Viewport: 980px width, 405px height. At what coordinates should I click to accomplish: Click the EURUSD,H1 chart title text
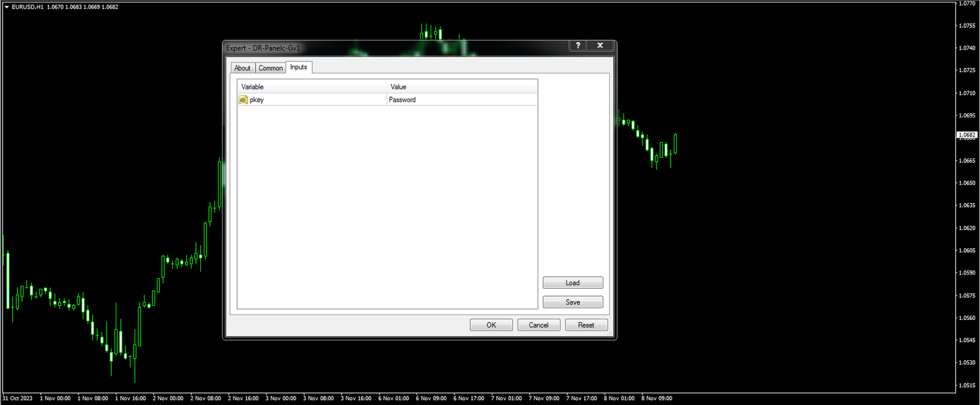(x=28, y=7)
